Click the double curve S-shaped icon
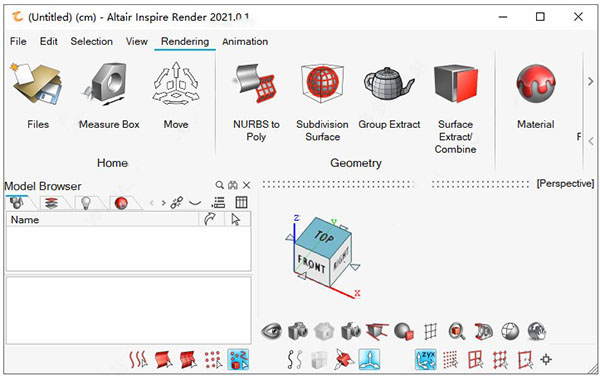 click(295, 360)
